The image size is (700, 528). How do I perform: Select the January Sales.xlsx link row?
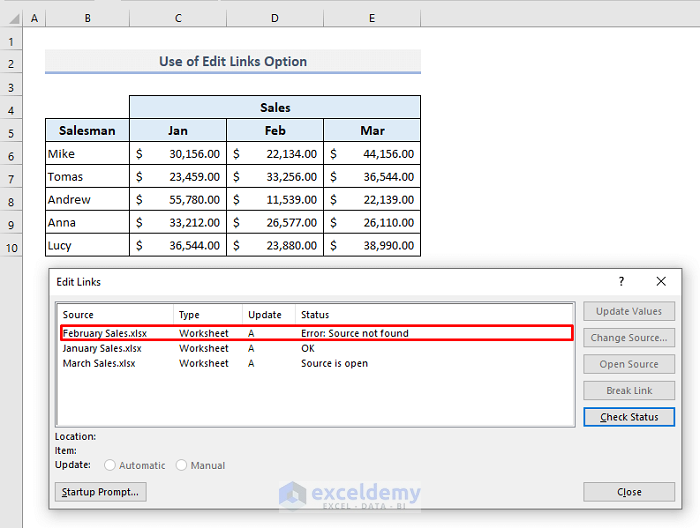click(317, 348)
